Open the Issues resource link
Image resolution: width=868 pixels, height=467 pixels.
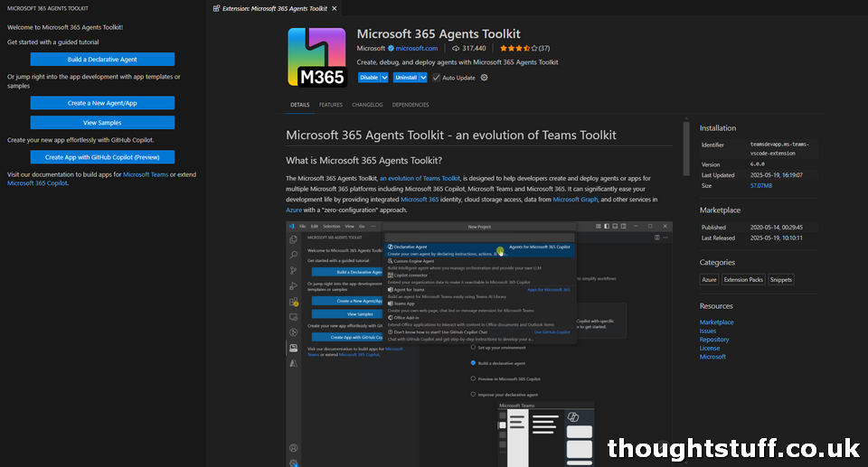pyautogui.click(x=707, y=331)
